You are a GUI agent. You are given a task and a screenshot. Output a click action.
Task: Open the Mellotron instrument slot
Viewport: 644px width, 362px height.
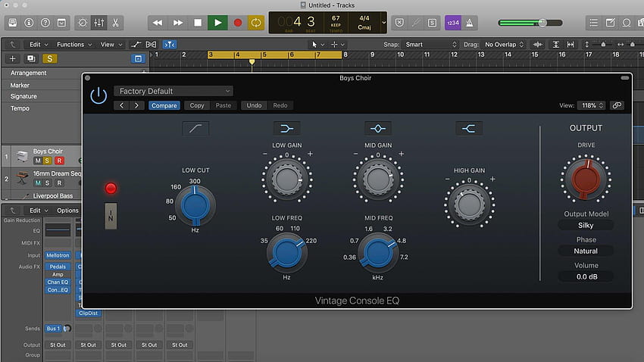pos(58,255)
